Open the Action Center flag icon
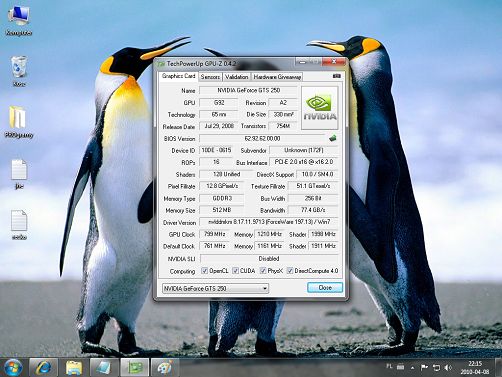Screen dimensions: 502x377 click(x=424, y=367)
